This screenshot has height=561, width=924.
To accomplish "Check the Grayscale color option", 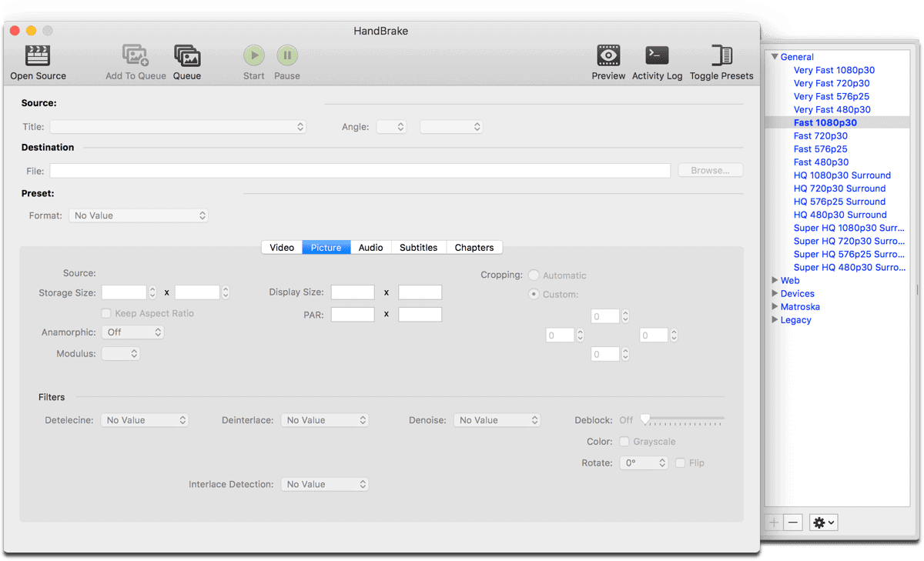I will (625, 442).
